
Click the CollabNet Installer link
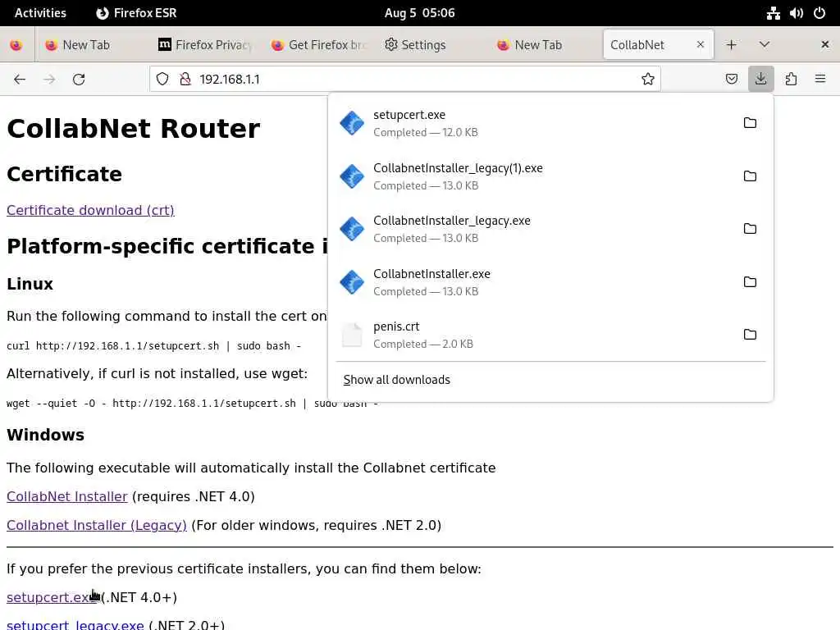[x=67, y=496]
